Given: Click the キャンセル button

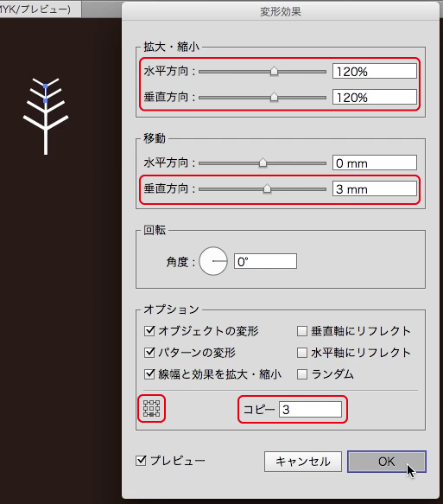Looking at the screenshot, I should [x=303, y=462].
